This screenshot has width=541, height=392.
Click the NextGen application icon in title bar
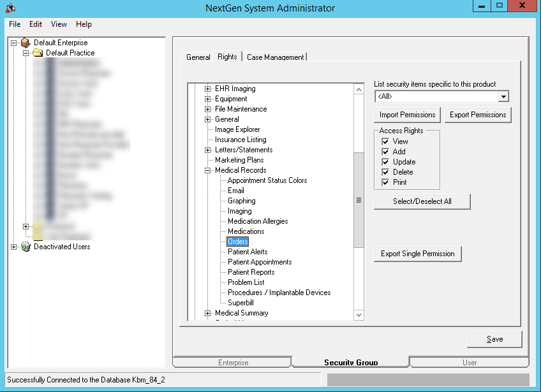pyautogui.click(x=11, y=8)
